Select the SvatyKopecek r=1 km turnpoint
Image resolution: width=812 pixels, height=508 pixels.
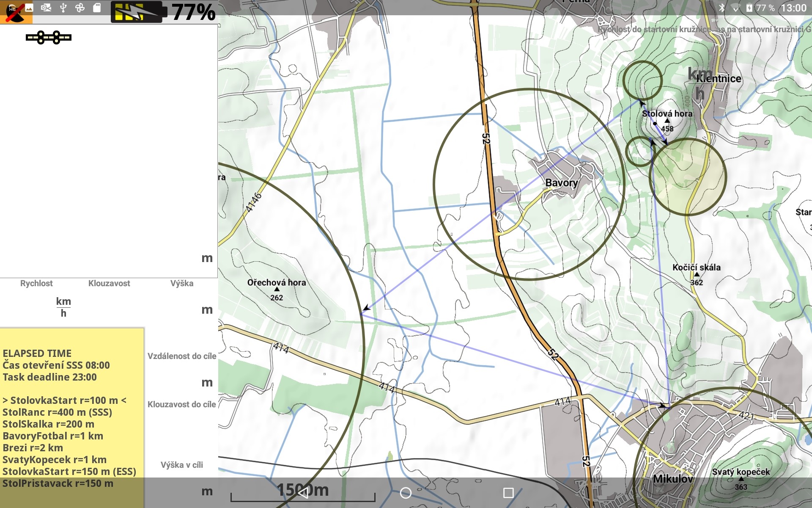(55, 460)
